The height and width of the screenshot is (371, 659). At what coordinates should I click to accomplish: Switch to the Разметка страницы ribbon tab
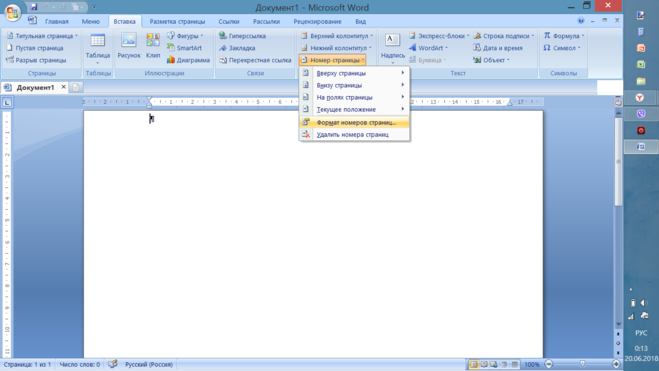click(177, 21)
